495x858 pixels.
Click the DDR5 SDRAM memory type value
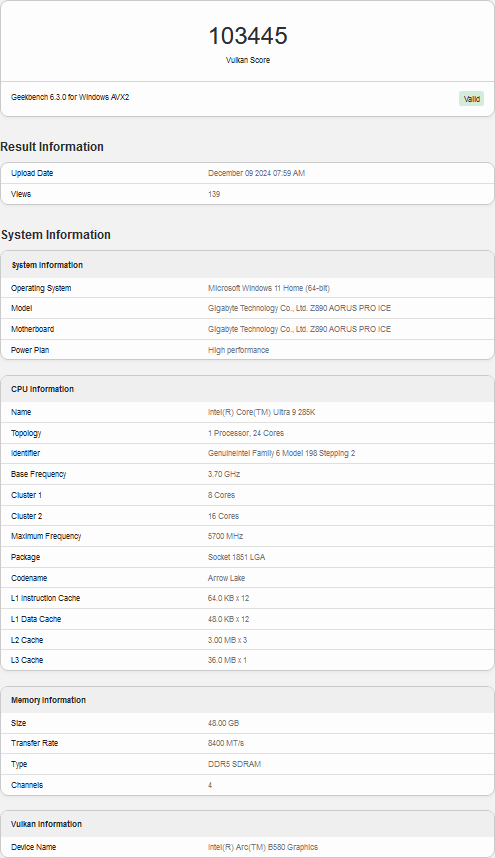(234, 764)
